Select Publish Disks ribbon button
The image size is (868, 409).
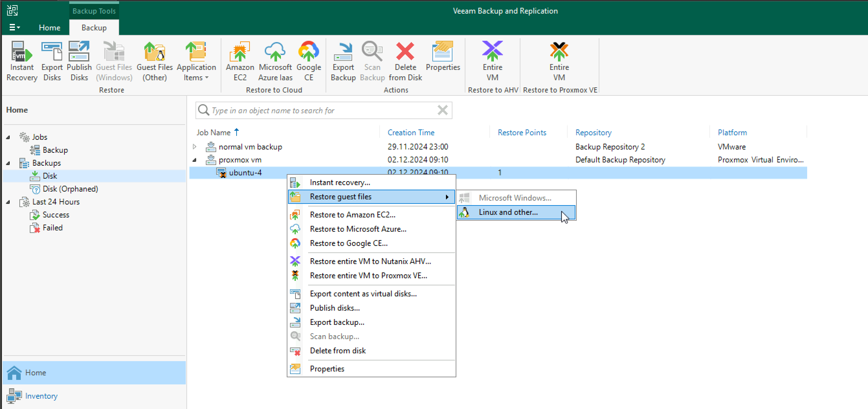79,61
